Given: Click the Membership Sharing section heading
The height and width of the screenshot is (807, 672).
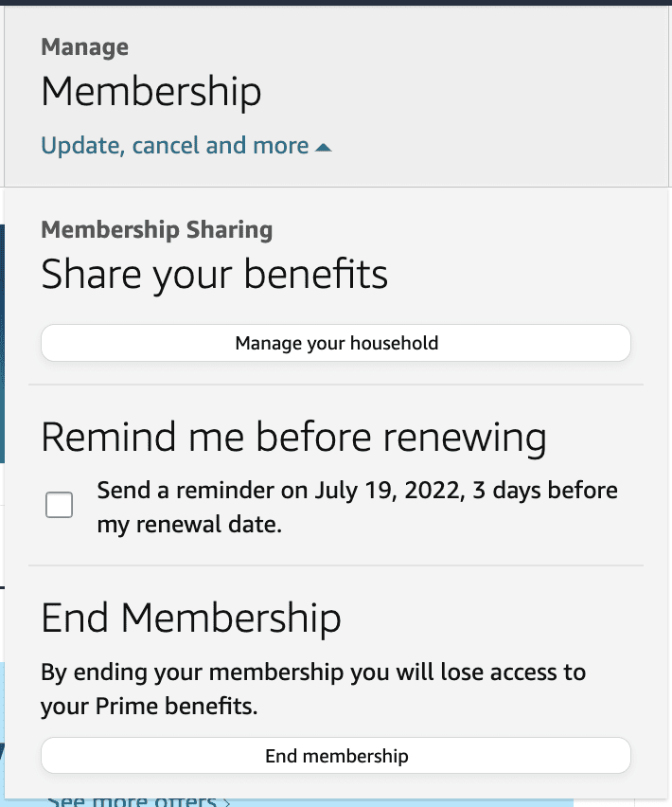Looking at the screenshot, I should point(156,230).
